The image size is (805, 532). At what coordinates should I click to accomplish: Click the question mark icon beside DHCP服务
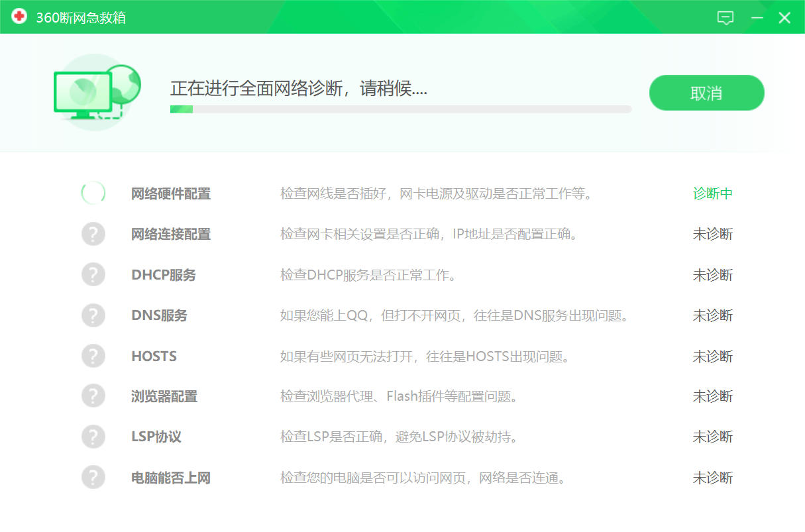93,274
